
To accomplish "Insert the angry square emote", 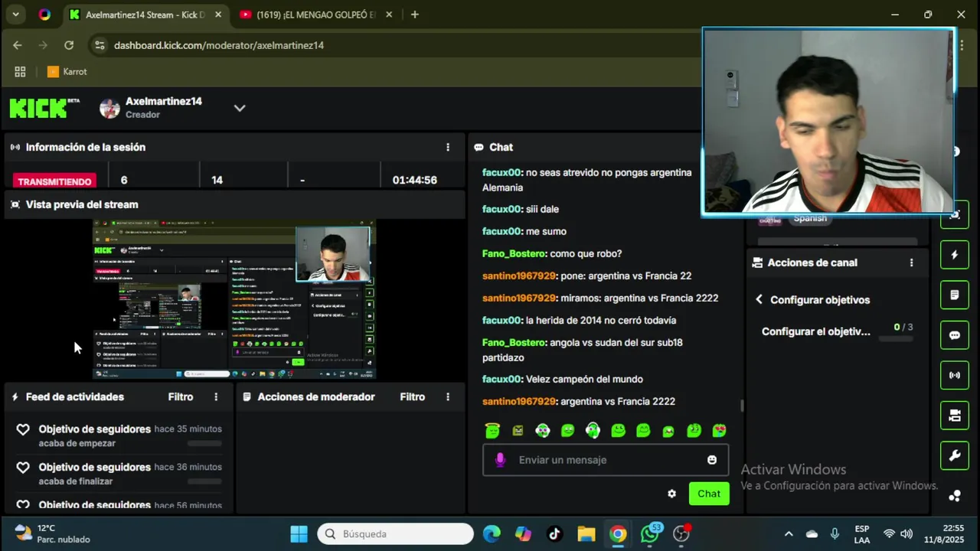I will pos(518,431).
